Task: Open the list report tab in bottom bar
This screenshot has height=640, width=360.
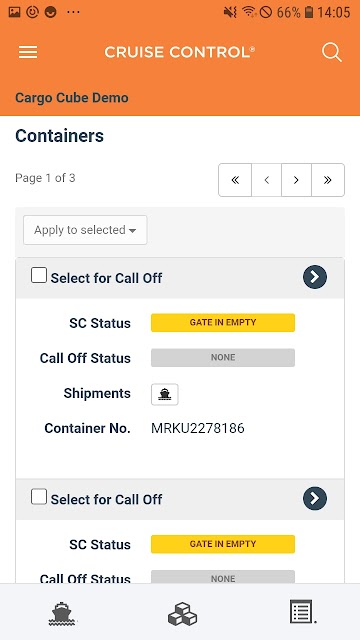Action: pos(302,611)
